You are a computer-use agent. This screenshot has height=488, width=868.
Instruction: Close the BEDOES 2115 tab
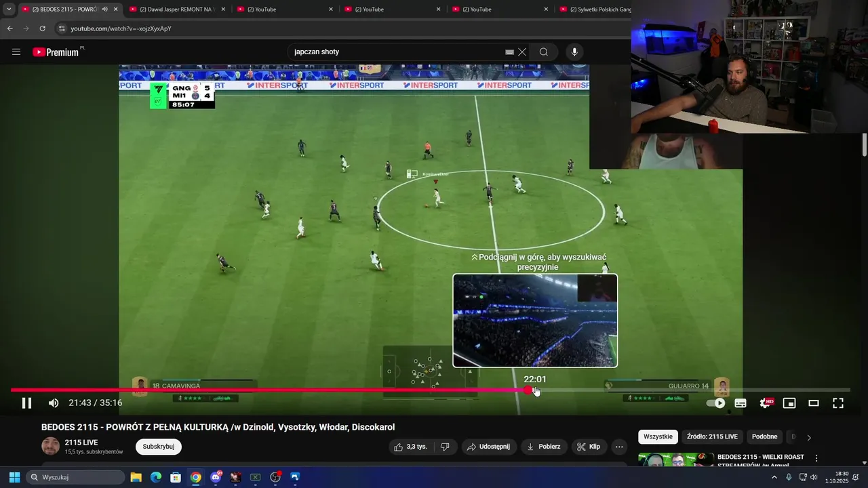pyautogui.click(x=116, y=9)
